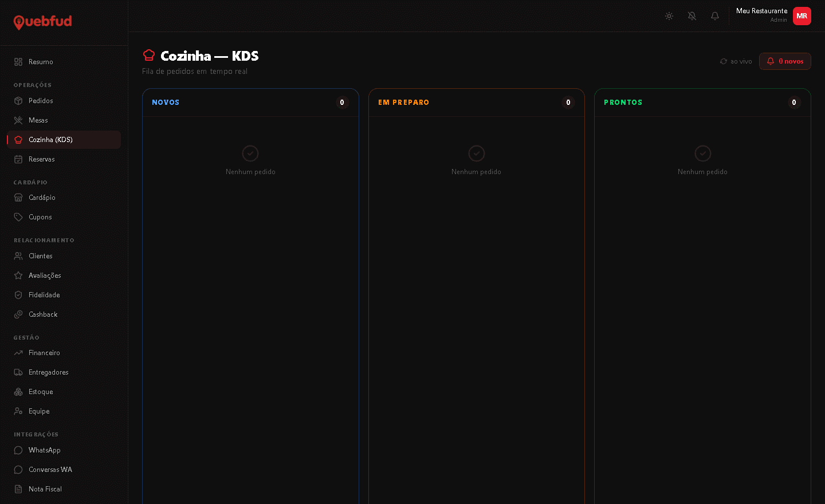
Task: Go to Entregadores page
Action: pyautogui.click(x=64, y=372)
